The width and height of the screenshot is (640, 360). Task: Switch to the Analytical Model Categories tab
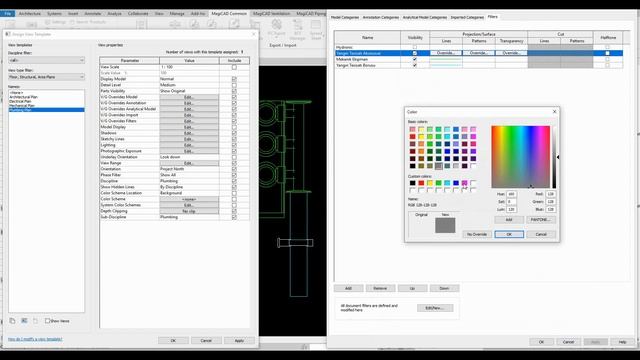point(424,18)
